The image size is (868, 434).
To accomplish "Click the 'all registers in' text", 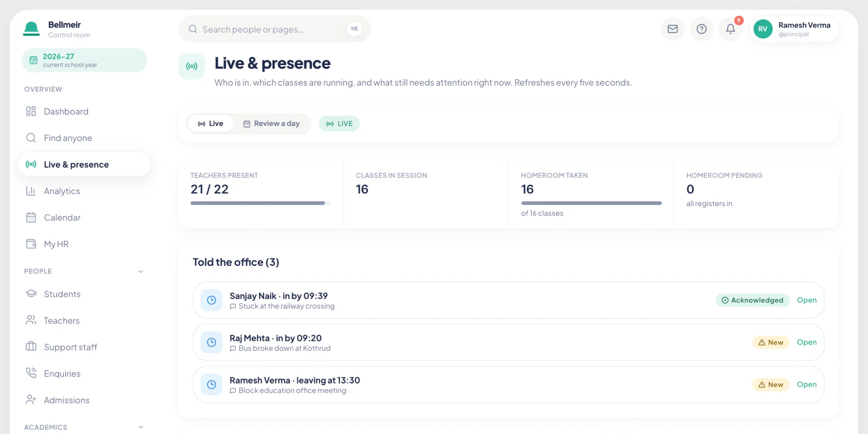I will [x=709, y=203].
